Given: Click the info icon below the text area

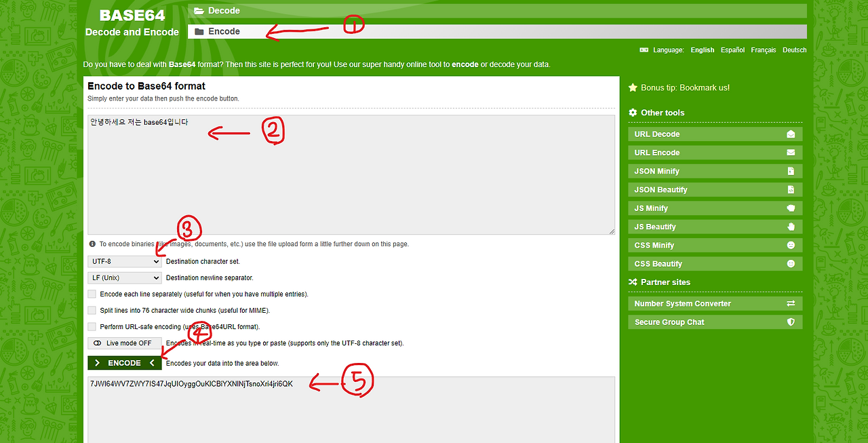Looking at the screenshot, I should [92, 244].
